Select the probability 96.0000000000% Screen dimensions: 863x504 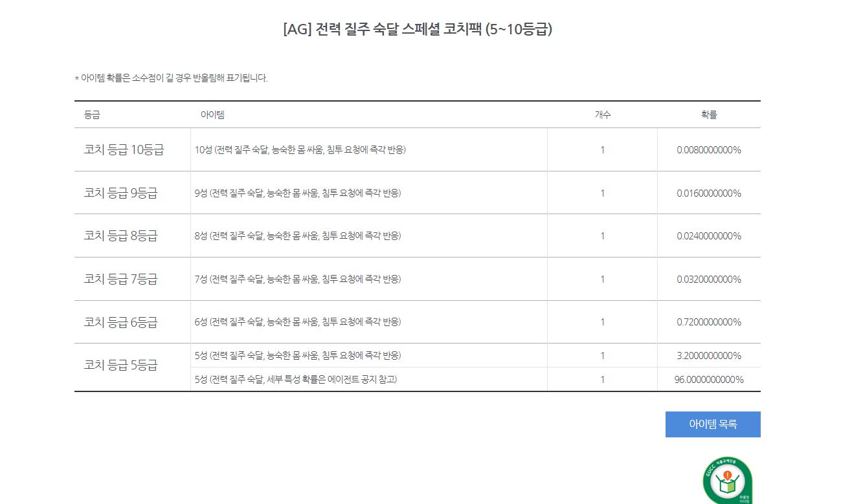[709, 380]
